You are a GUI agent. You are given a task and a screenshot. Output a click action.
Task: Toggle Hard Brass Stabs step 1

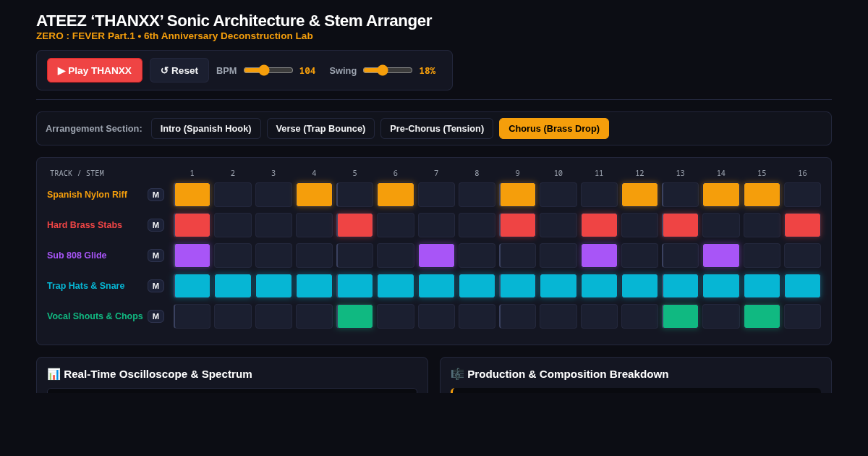tap(192, 225)
